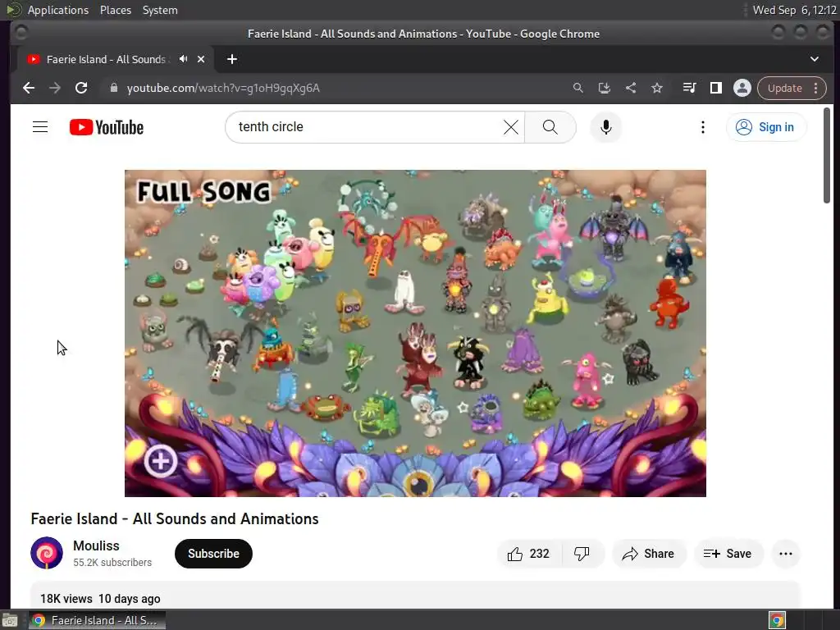Open the System menu
Viewport: 840px width, 630px height.
pyautogui.click(x=160, y=10)
